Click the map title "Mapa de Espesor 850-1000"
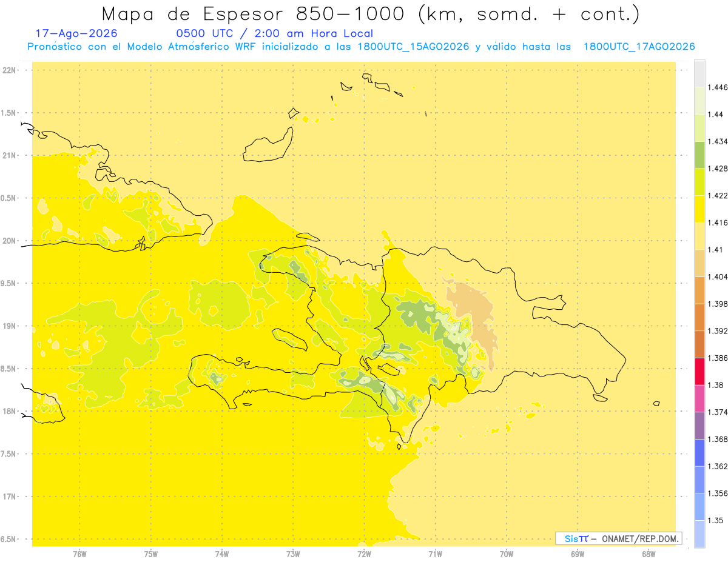 (x=253, y=13)
